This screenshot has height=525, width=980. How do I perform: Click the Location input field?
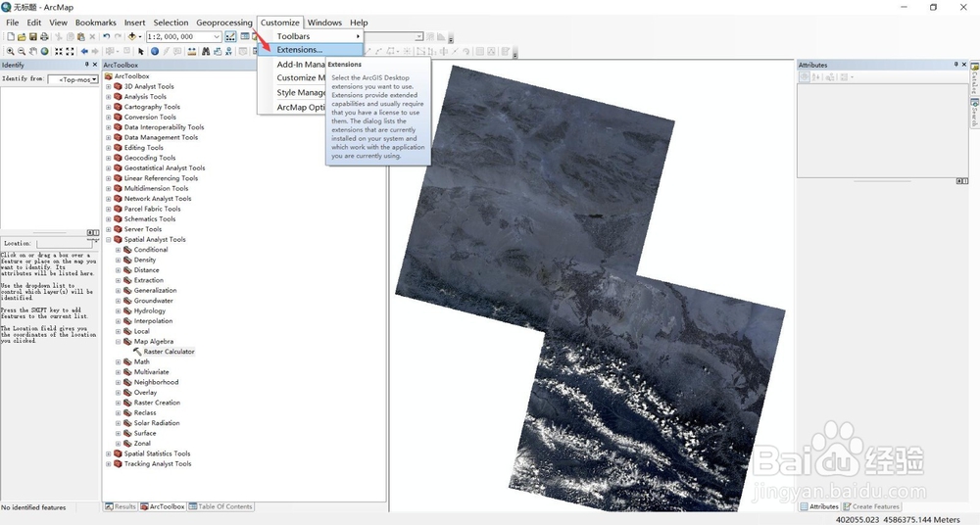(65, 243)
